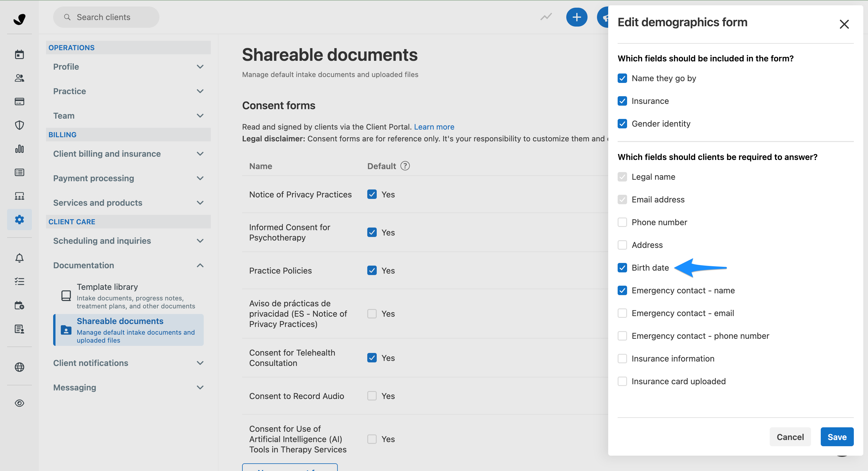Viewport: 868px width, 471px height.
Task: Open the calendar icon in left sidebar
Action: pyautogui.click(x=19, y=54)
